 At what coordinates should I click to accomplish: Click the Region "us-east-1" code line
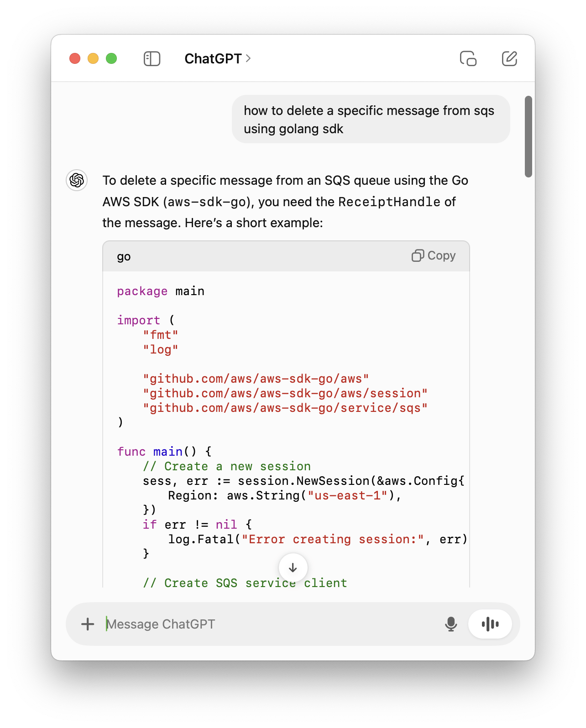point(285,495)
